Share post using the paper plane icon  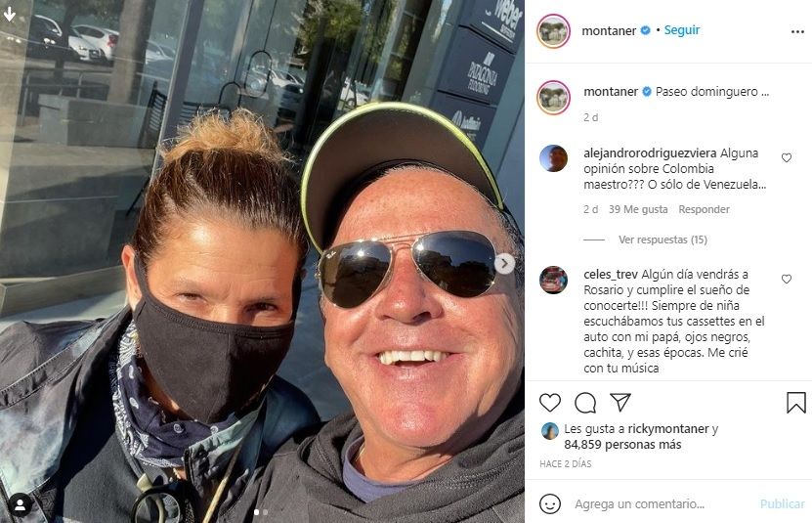click(620, 402)
